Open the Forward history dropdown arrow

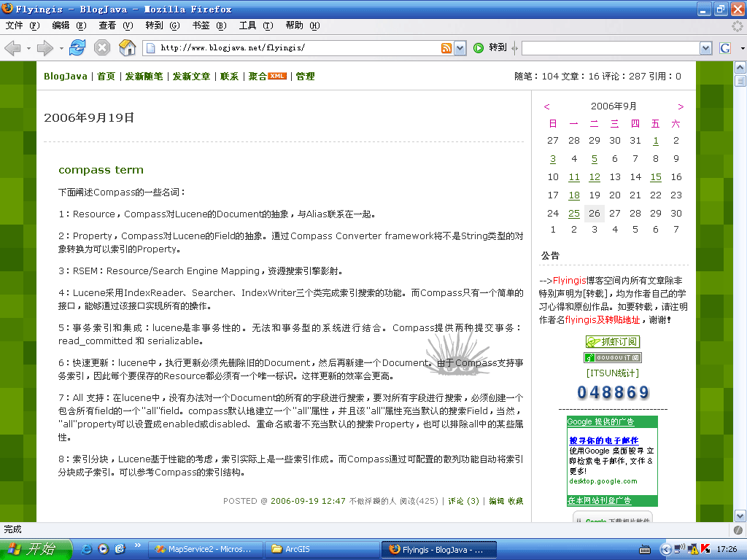tap(61, 48)
